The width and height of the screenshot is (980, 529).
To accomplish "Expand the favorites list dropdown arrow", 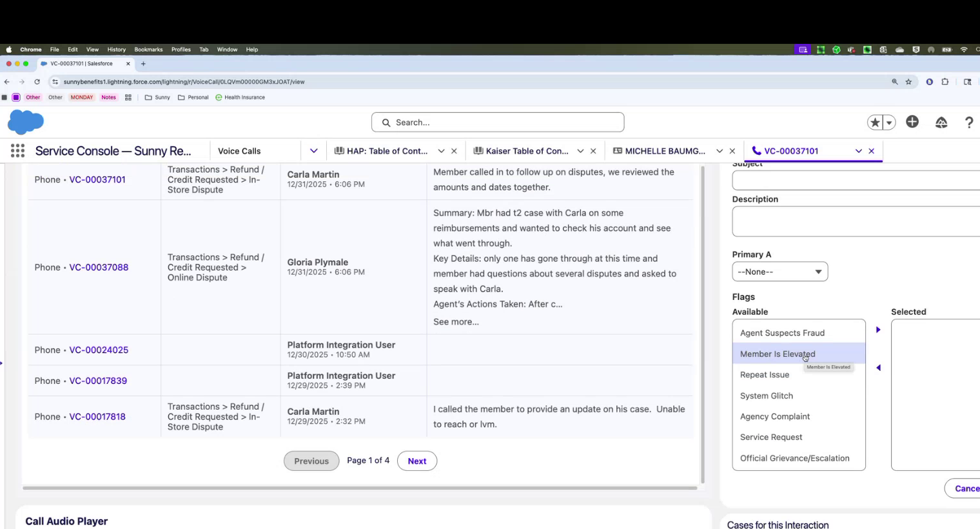I will click(890, 123).
